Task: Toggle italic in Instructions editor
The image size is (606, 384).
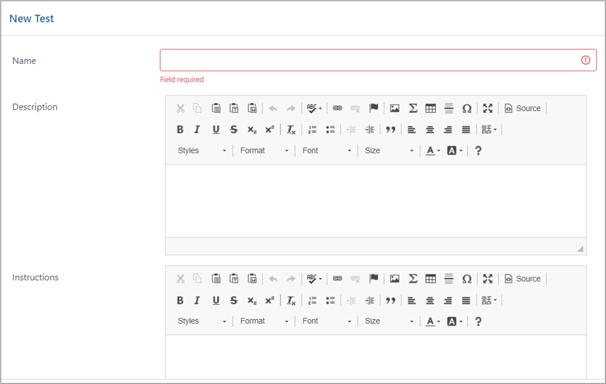Action: click(x=197, y=300)
